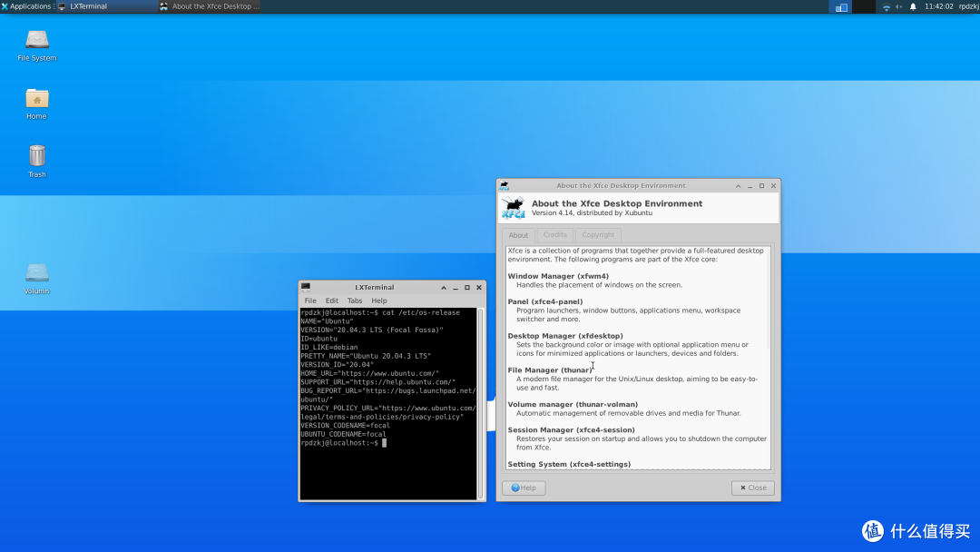980x552 pixels.
Task: Open the Help menu in LXTerminal
Action: [x=379, y=301]
